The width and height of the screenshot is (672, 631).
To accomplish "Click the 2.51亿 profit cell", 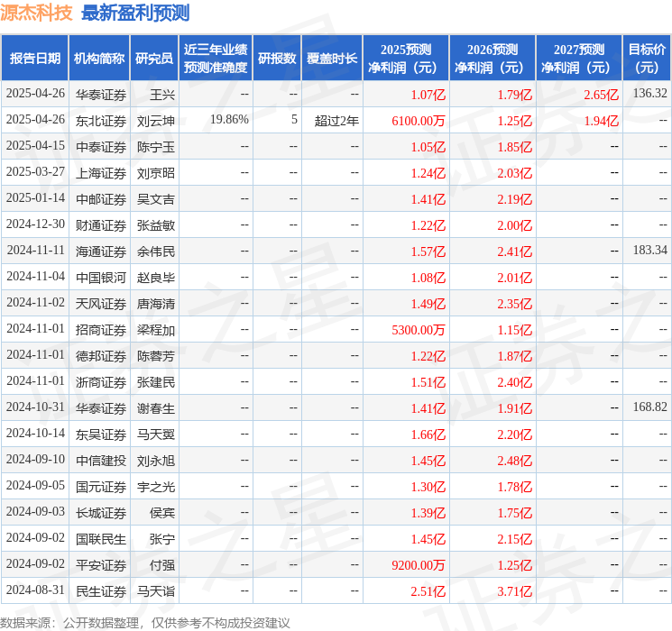I will [x=428, y=591].
